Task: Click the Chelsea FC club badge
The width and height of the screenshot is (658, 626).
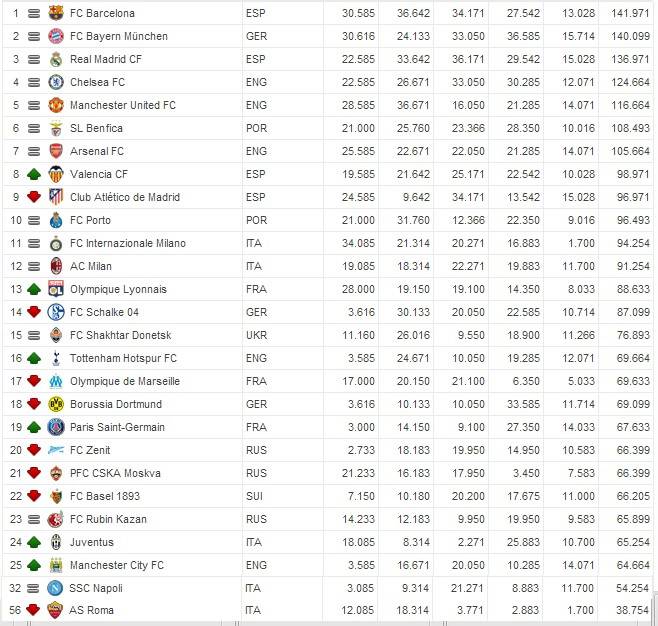Action: (55, 82)
